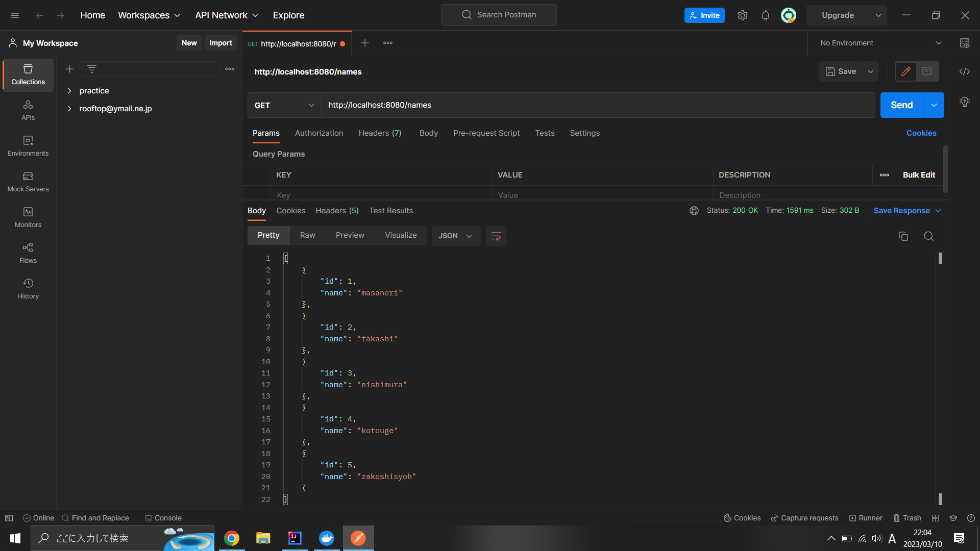The width and height of the screenshot is (980, 551).
Task: Focus the Search Postman box
Action: [x=499, y=15]
